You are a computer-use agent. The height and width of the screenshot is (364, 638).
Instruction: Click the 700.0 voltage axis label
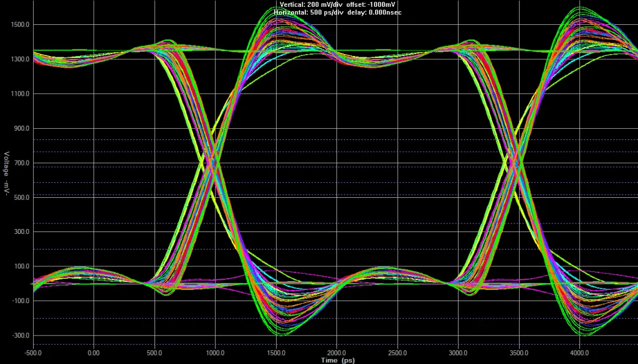22,163
